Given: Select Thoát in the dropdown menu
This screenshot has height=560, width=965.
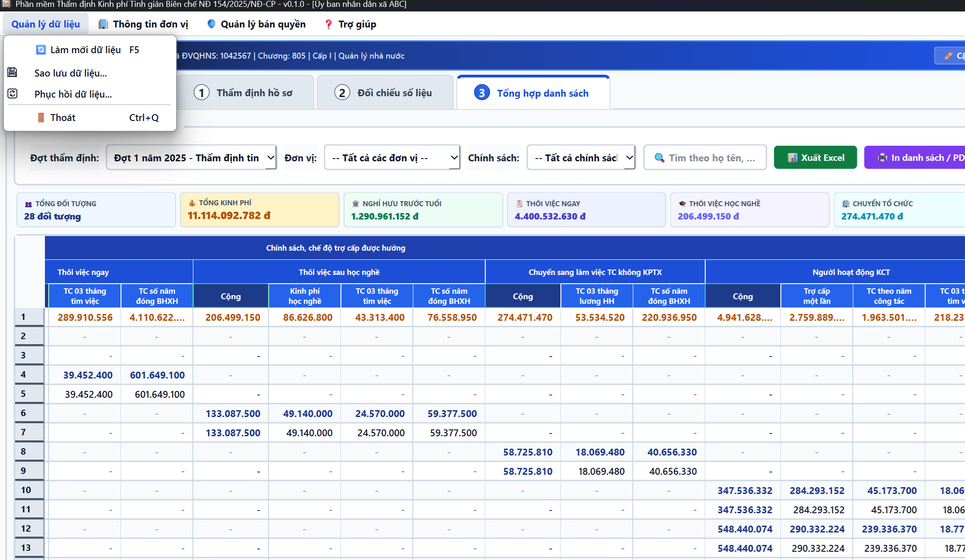Looking at the screenshot, I should 90,117.
